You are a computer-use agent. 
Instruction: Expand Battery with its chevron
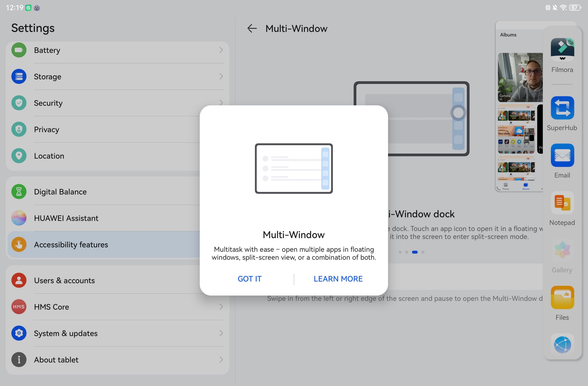point(221,50)
